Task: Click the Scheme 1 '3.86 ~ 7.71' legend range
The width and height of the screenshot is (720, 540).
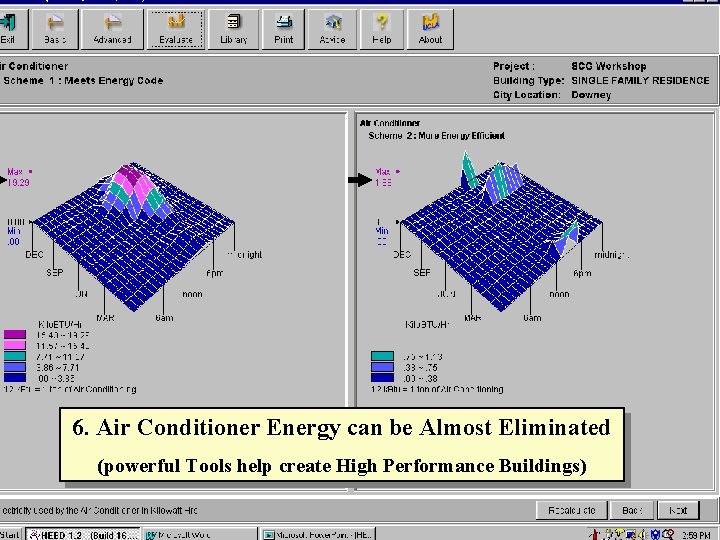Action: (58, 367)
